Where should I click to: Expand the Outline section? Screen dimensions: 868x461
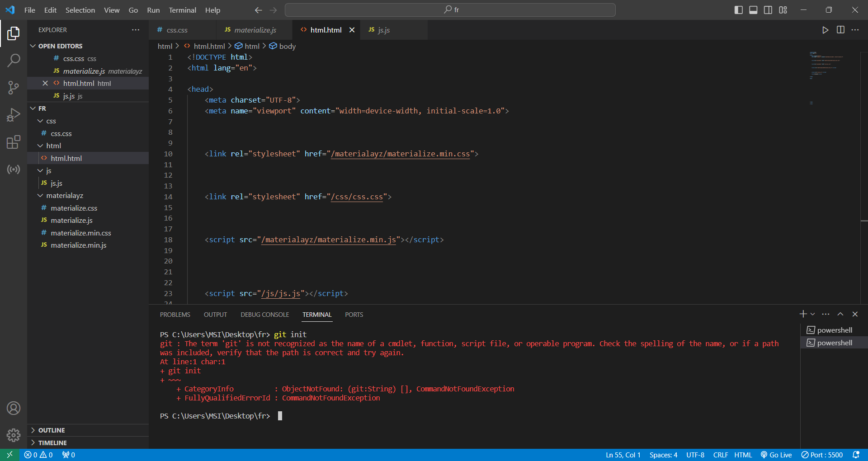(52, 430)
